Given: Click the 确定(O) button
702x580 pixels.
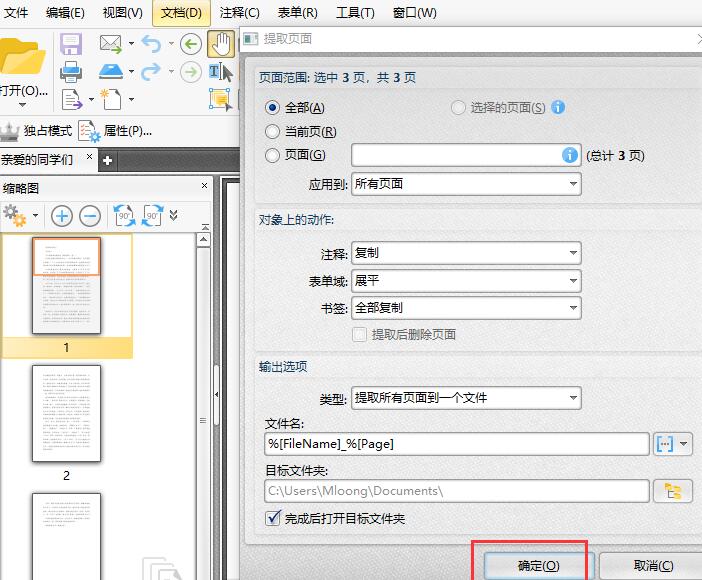Looking at the screenshot, I should 539,566.
